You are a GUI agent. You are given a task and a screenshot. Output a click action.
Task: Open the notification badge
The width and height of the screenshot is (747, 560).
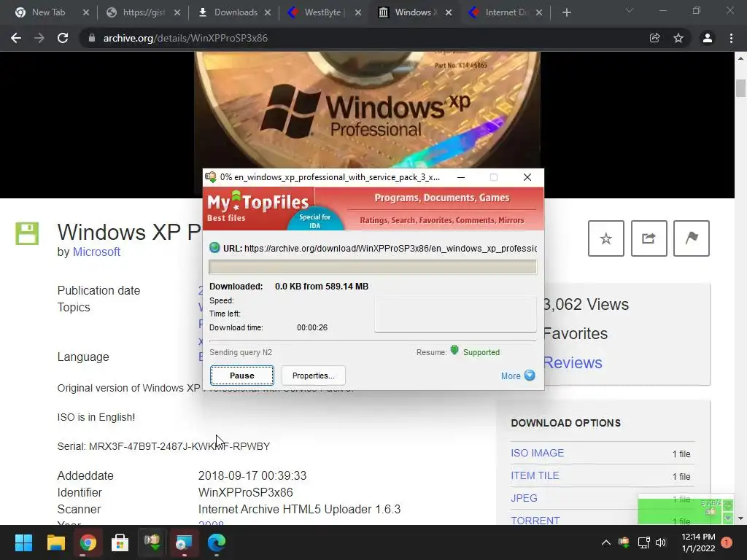(727, 542)
